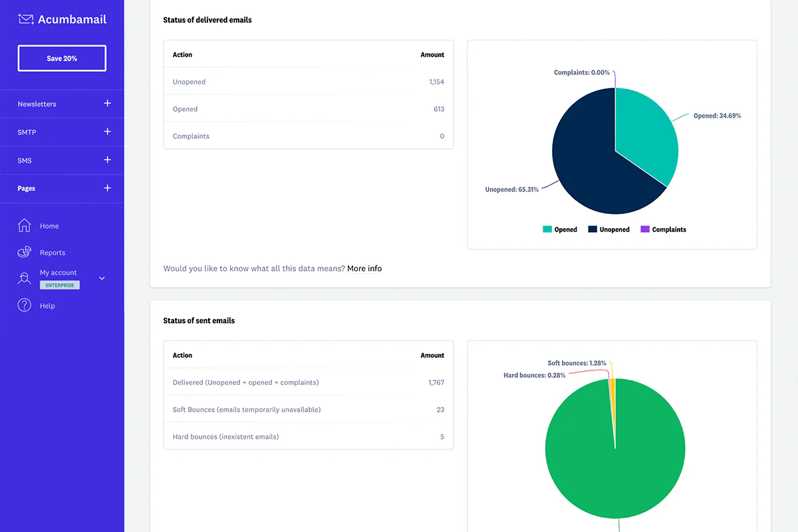The width and height of the screenshot is (798, 532).
Task: Toggle Opened series in chart legend
Action: pyautogui.click(x=560, y=229)
